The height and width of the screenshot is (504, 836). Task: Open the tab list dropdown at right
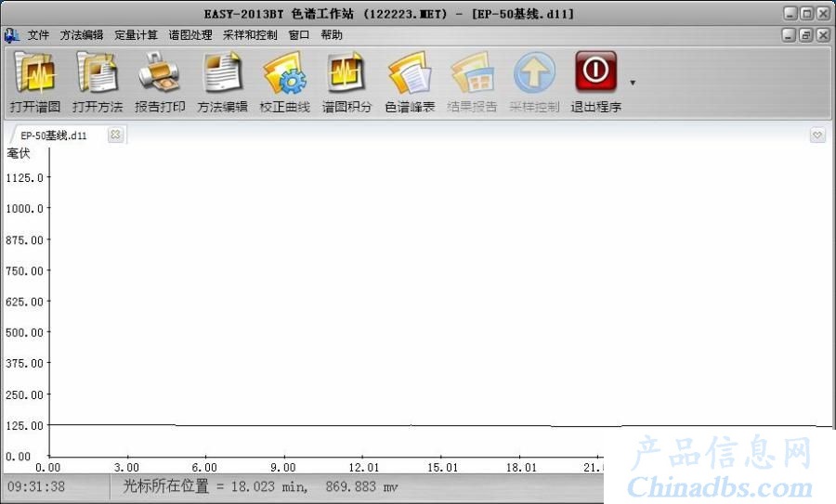[817, 136]
